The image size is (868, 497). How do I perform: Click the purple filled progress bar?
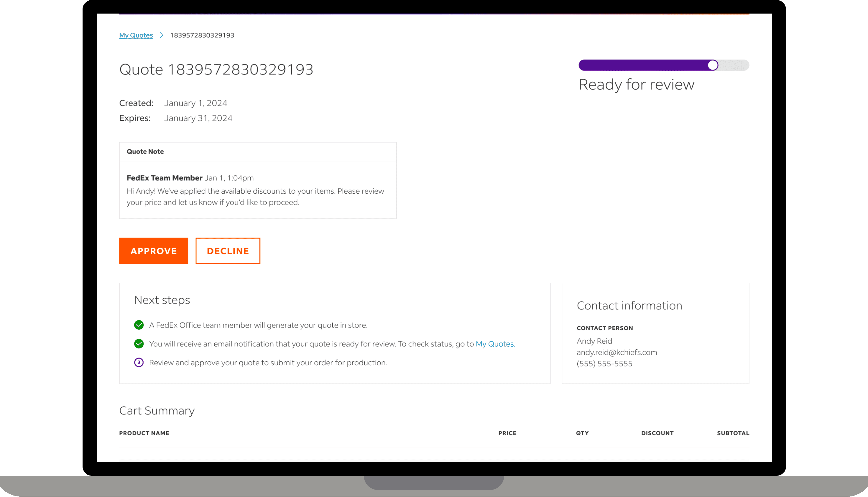642,65
